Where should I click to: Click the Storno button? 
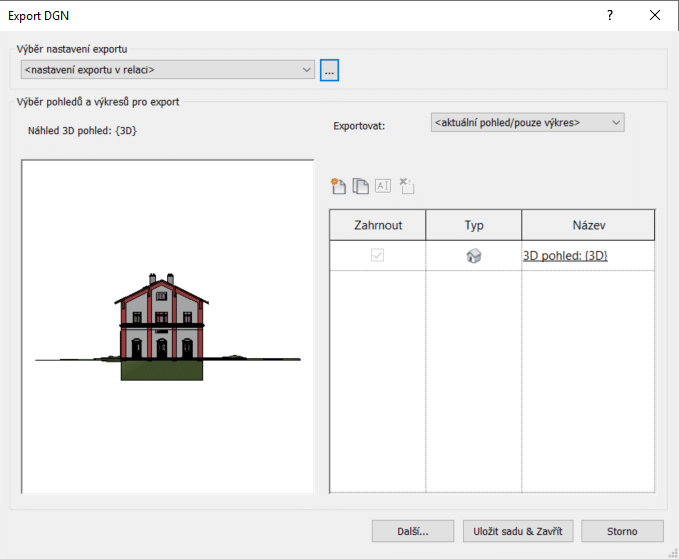622,531
